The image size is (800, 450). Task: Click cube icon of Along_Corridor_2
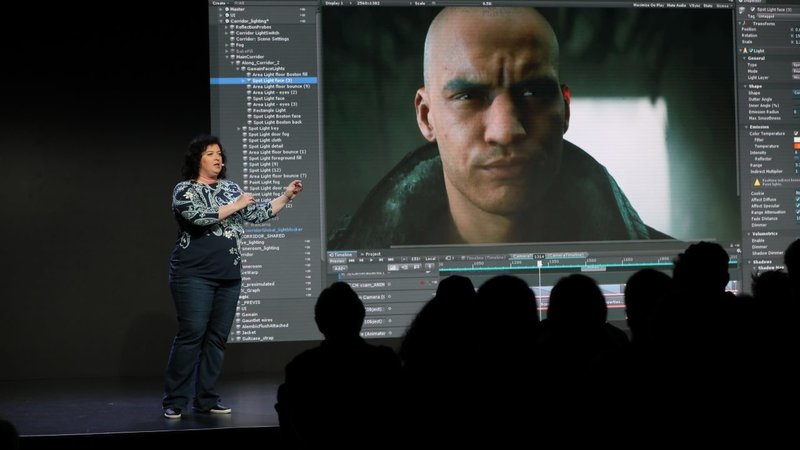pyautogui.click(x=238, y=63)
